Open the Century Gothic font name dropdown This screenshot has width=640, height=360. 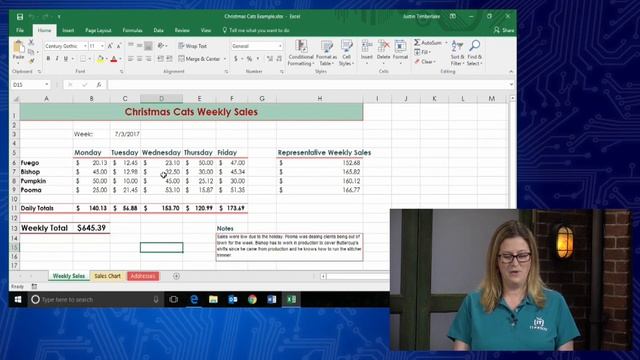[x=85, y=46]
